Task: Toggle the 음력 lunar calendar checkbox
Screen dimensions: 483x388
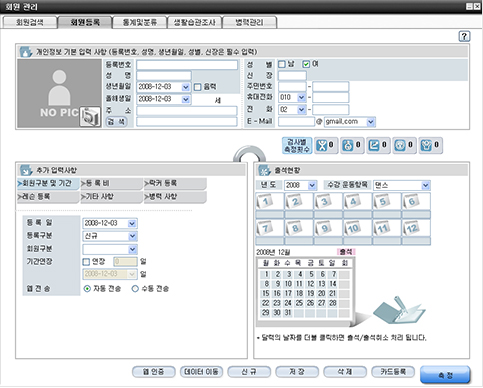Action: (x=198, y=87)
